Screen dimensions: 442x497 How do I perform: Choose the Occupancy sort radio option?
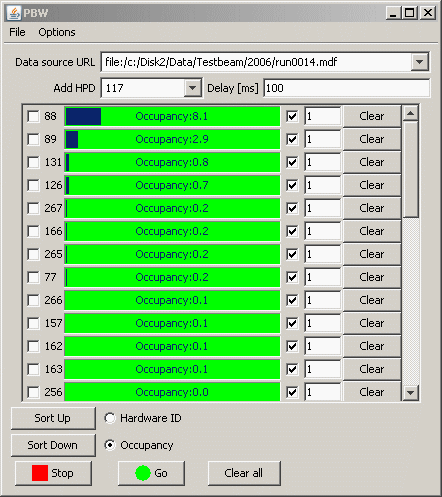(x=110, y=445)
